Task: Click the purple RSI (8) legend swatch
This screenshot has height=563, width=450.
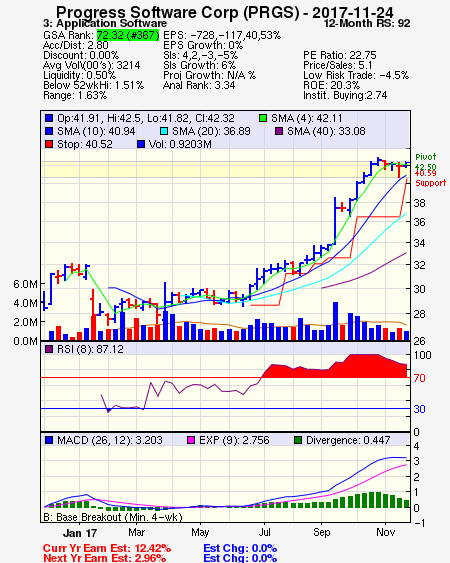Action: click(x=49, y=349)
